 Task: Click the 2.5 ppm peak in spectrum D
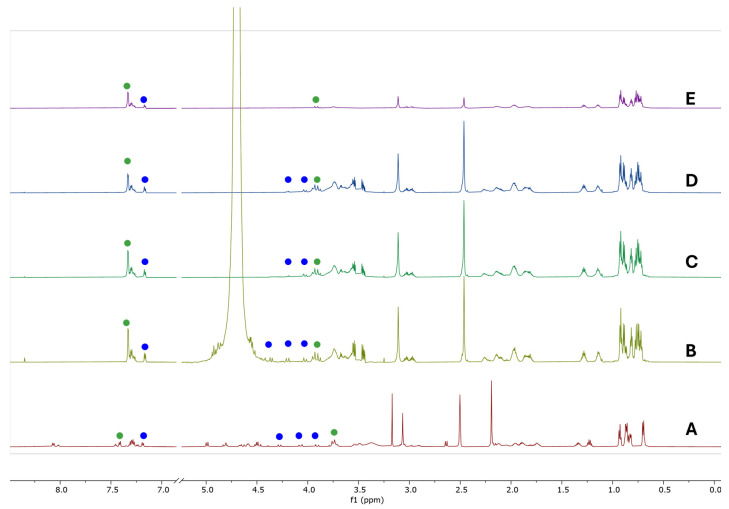coord(464,156)
